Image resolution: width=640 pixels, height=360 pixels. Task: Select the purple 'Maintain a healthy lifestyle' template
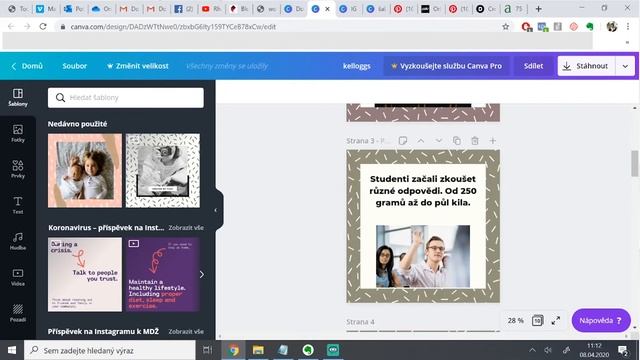pos(163,275)
